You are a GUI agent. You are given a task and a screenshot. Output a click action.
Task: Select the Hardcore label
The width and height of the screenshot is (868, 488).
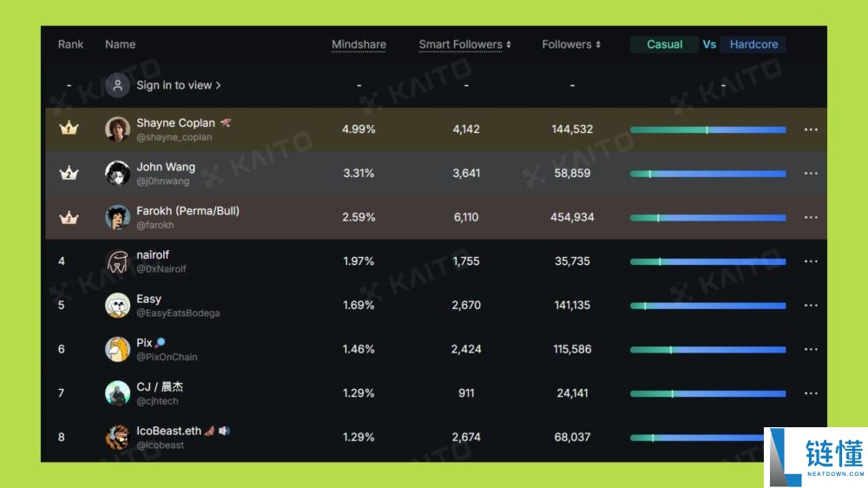click(x=753, y=44)
